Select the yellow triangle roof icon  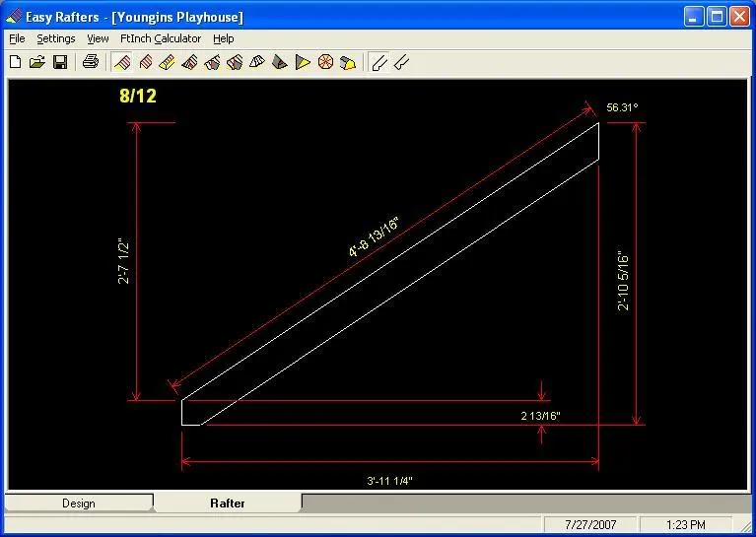coord(303,62)
